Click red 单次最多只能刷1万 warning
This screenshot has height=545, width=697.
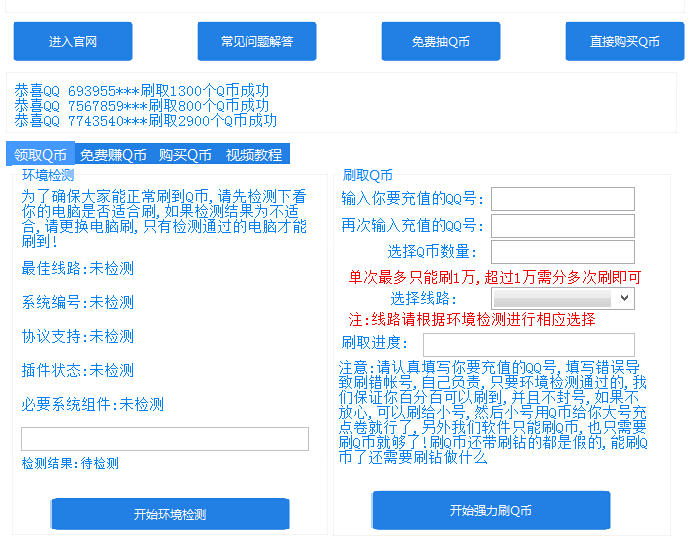tap(495, 277)
